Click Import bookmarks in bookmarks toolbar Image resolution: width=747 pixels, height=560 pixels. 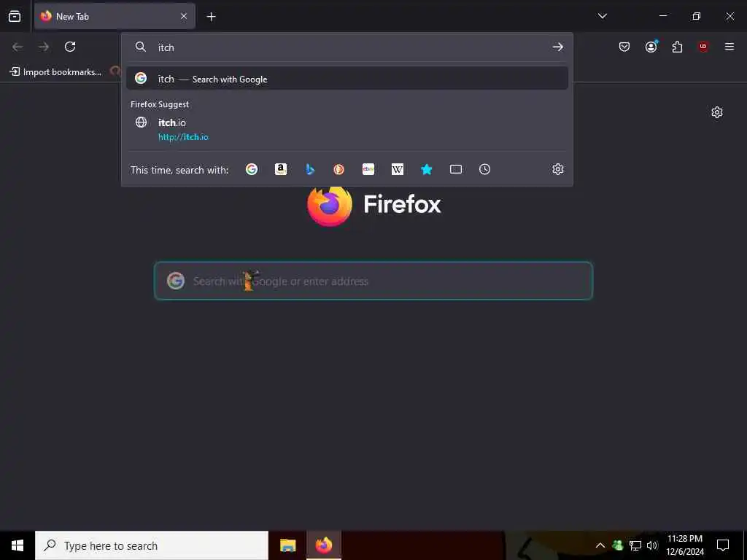click(x=55, y=72)
